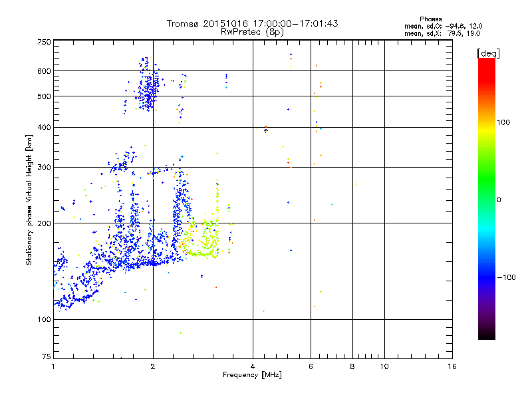This screenshot has width=532, height=399.
Task: Click the '100' y-axis tick label
Action: pos(44,319)
